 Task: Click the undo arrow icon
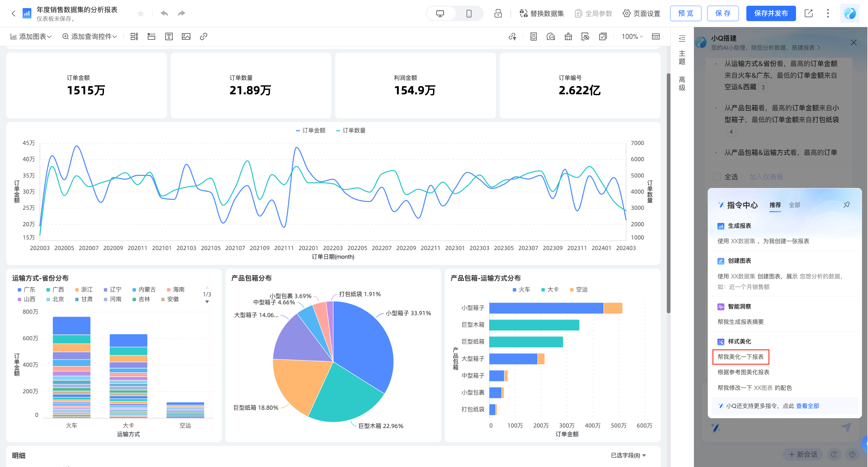(164, 14)
